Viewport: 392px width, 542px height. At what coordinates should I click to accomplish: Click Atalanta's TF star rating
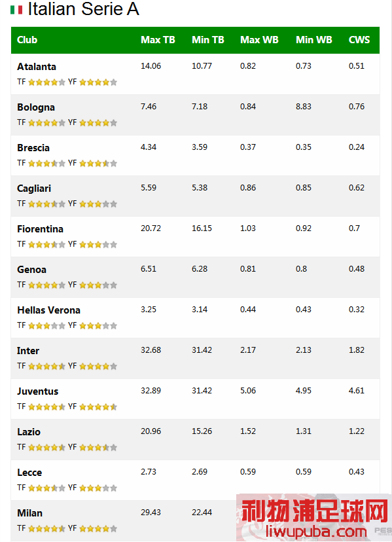point(46,82)
